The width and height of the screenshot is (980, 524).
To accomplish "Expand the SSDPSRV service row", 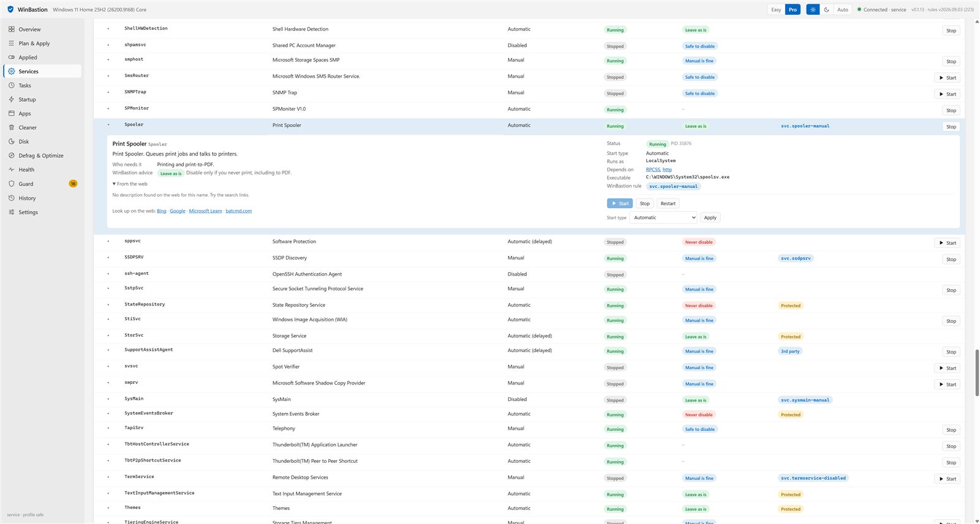I will coord(108,258).
